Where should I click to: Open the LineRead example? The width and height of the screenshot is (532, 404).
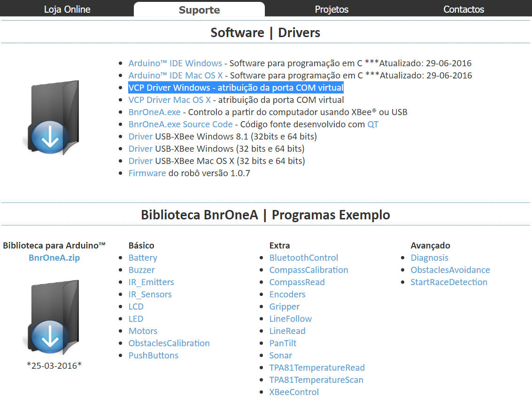click(287, 331)
